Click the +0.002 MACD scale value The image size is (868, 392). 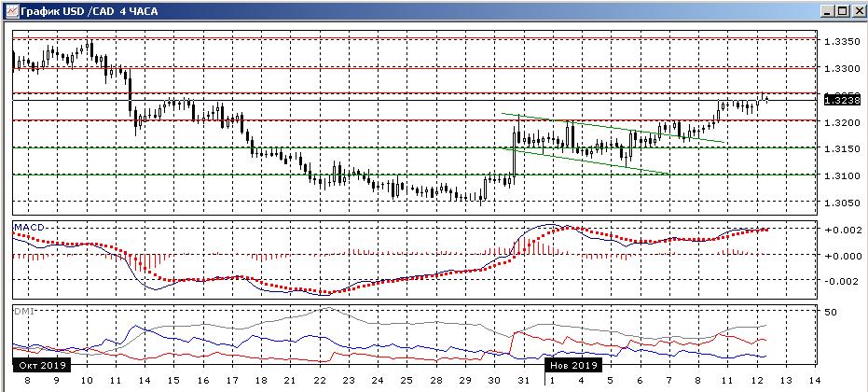click(840, 230)
